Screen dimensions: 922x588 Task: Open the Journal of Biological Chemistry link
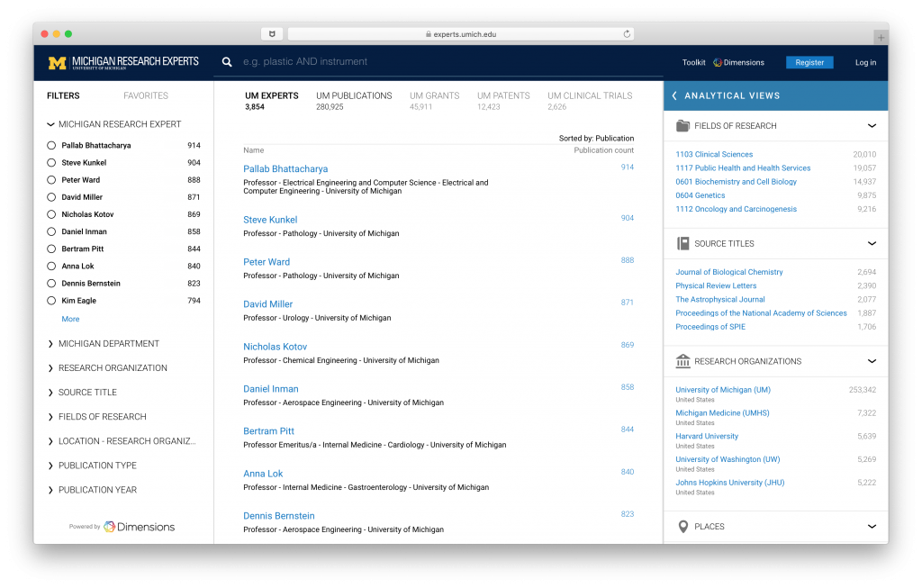point(729,272)
